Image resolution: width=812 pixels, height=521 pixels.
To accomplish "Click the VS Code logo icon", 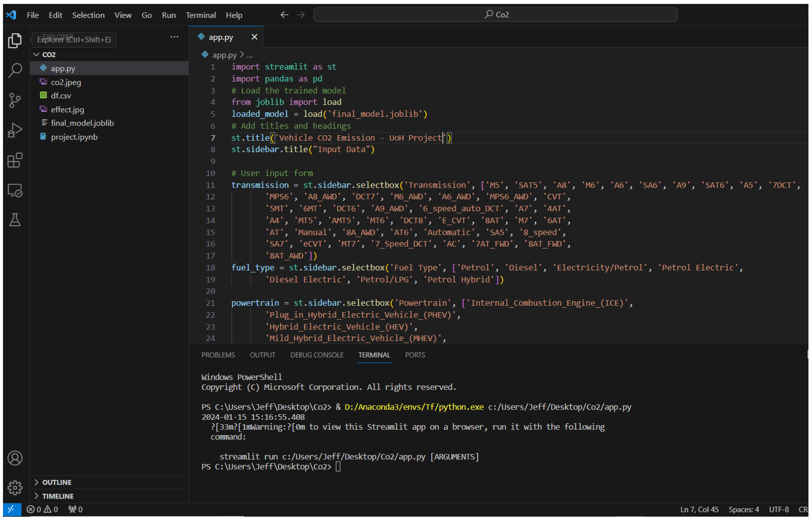I will pyautogui.click(x=11, y=15).
